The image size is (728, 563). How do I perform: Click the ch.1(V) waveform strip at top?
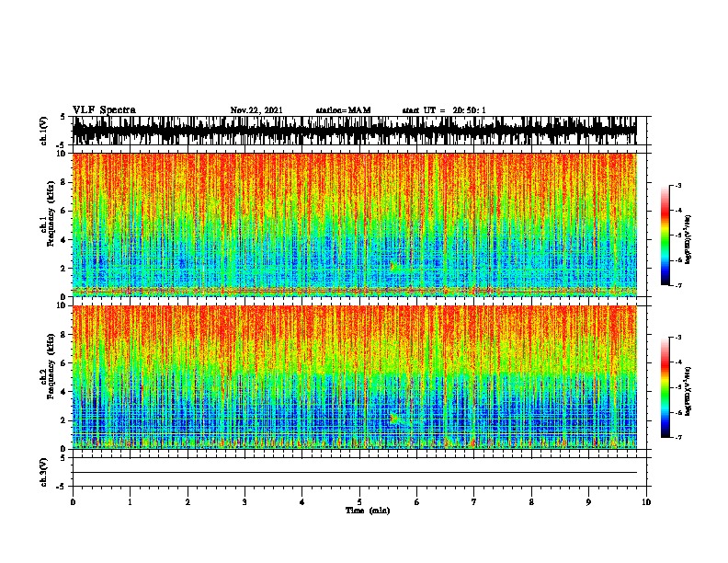[355, 131]
